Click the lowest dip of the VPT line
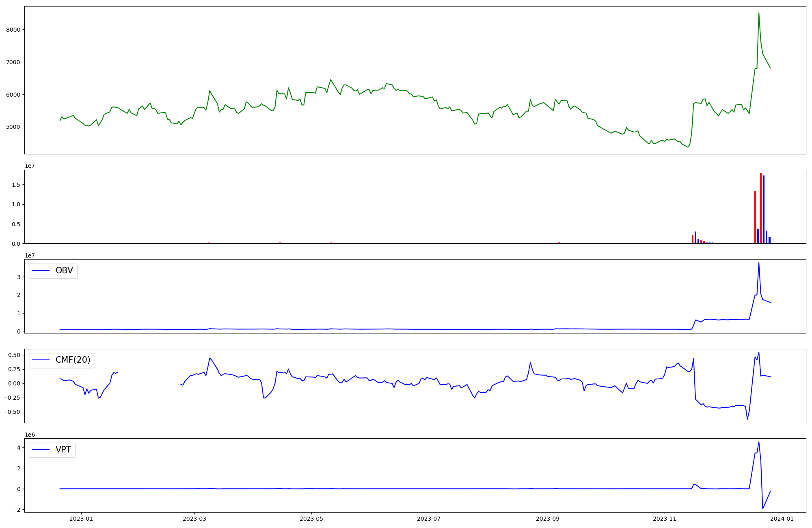This screenshot has height=528, width=812. [x=762, y=509]
